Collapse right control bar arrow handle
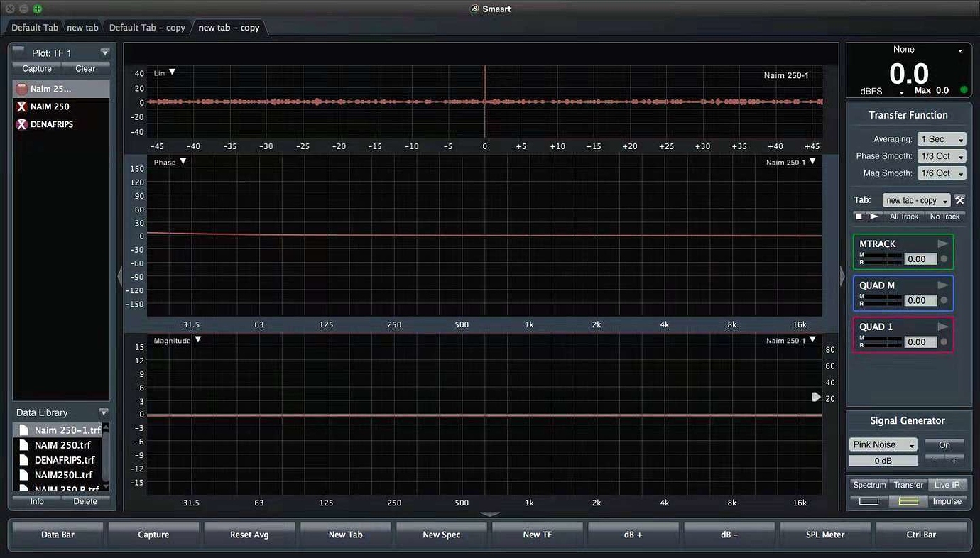This screenshot has width=980, height=558. (842, 276)
